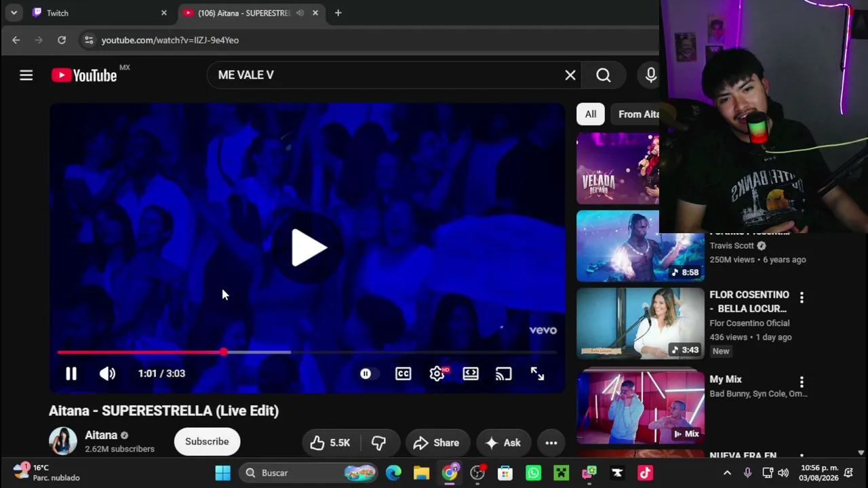Clear the search box text
The height and width of the screenshot is (488, 868).
coord(570,75)
